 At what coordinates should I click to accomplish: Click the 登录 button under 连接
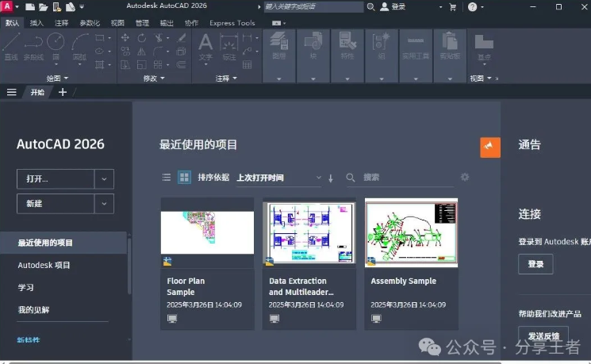click(x=535, y=264)
